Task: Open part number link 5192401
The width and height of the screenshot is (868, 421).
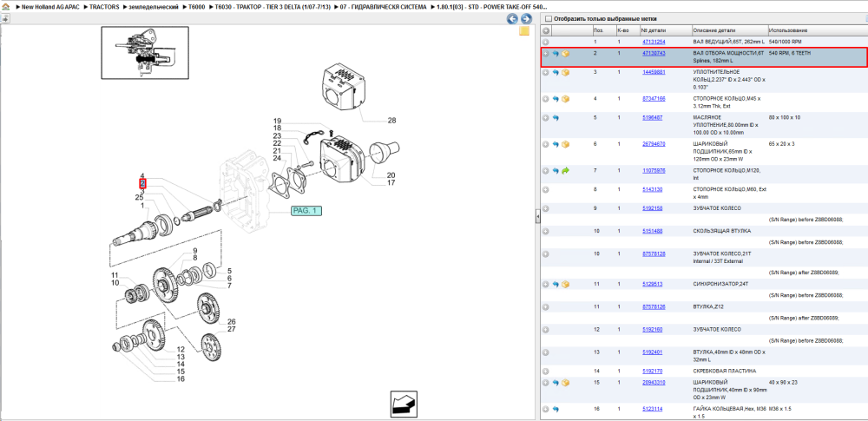Action: click(x=652, y=352)
